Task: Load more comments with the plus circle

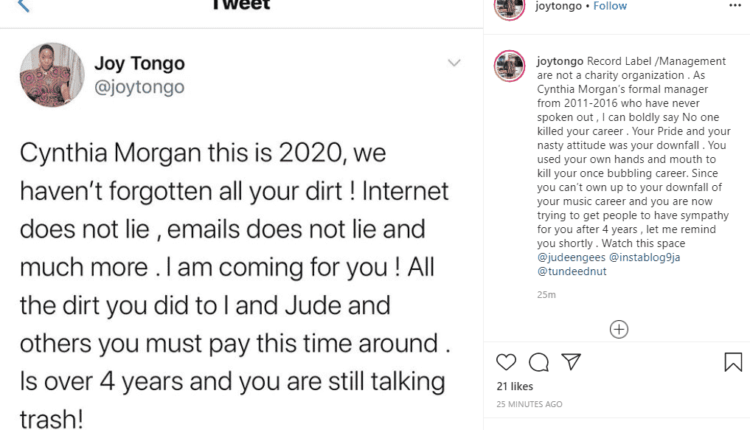Action: (619, 329)
